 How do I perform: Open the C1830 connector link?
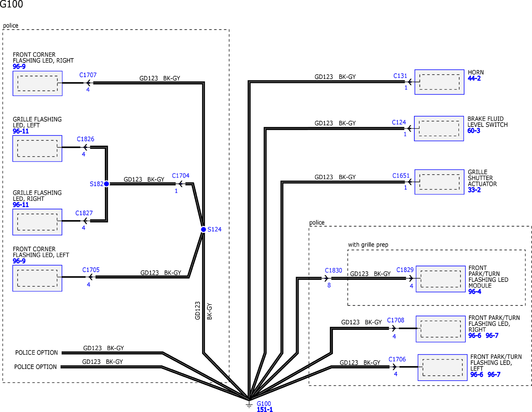click(333, 270)
